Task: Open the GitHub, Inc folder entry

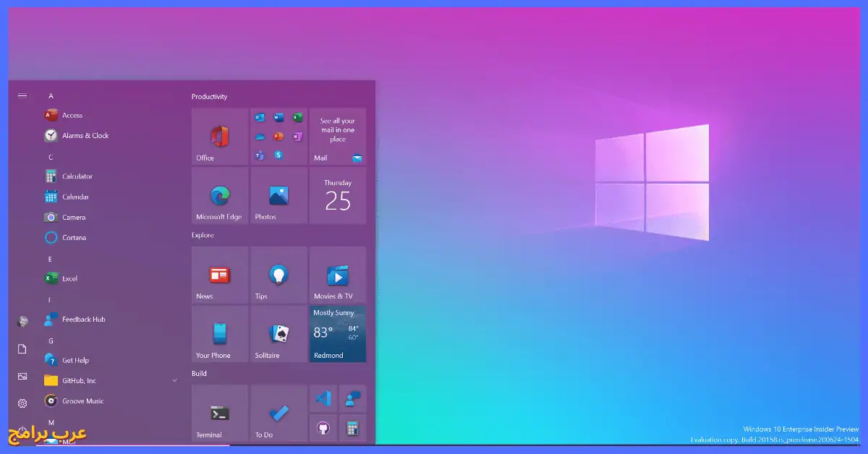Action: pos(112,380)
